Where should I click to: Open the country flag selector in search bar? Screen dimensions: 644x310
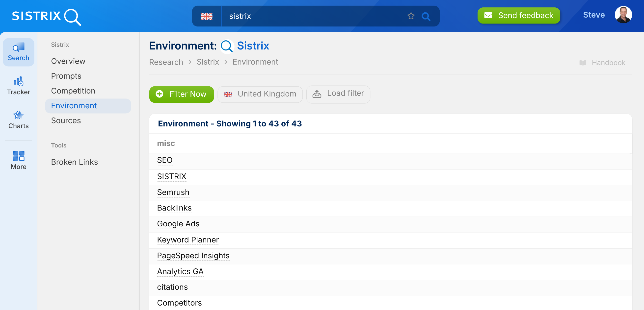[x=207, y=16]
